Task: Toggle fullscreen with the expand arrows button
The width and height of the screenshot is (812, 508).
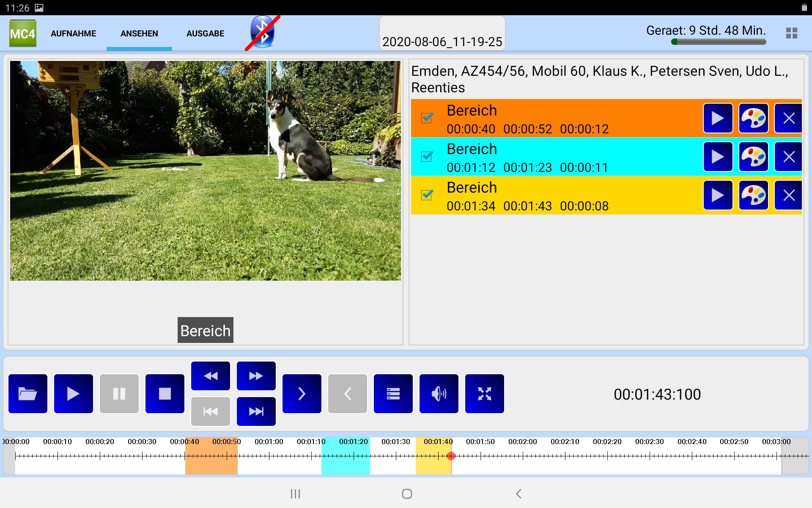Action: click(x=485, y=394)
